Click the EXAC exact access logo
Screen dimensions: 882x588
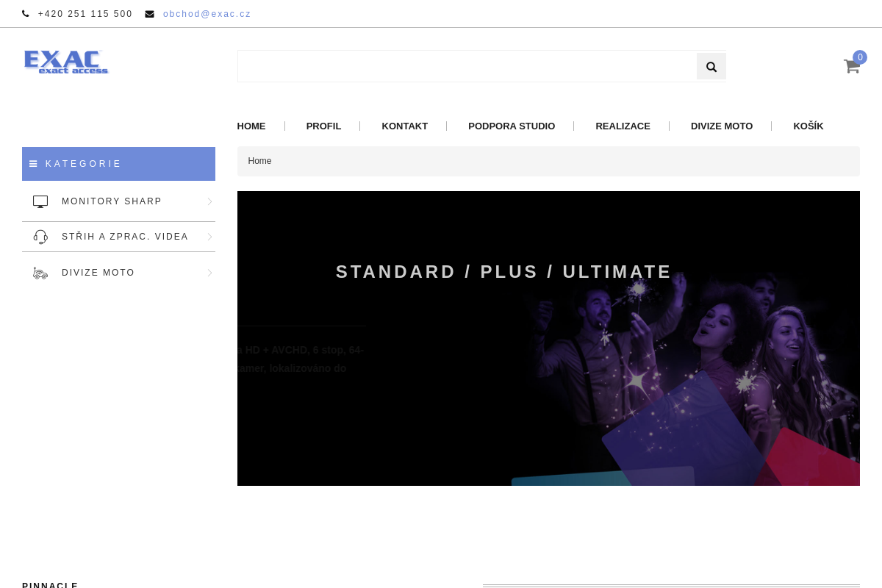click(x=66, y=62)
